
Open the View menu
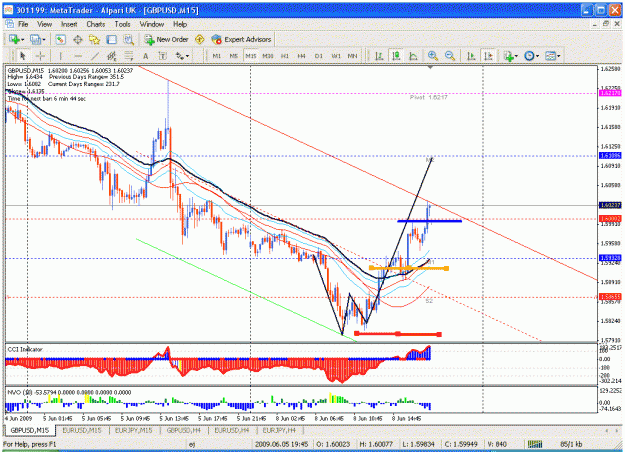[44, 24]
